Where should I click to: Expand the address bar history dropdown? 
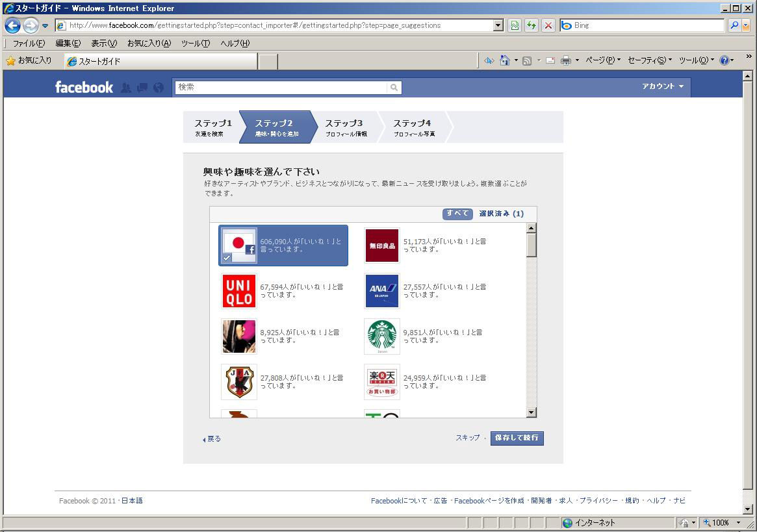coord(499,25)
